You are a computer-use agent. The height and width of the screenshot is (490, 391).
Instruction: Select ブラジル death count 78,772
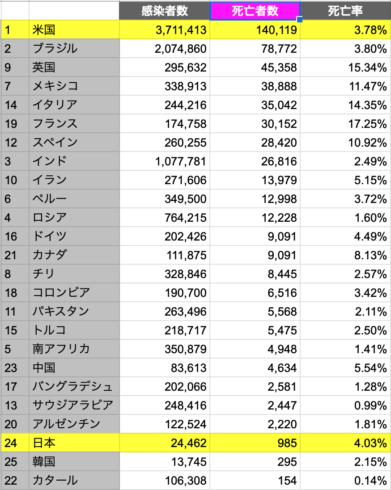255,49
